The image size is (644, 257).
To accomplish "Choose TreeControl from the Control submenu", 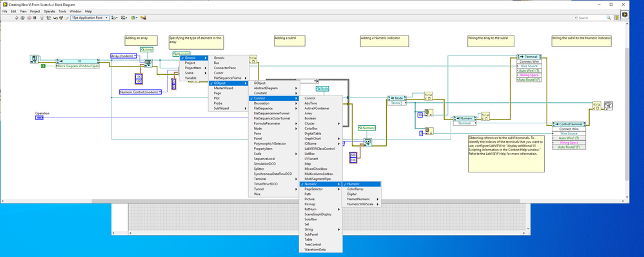I will point(321,244).
